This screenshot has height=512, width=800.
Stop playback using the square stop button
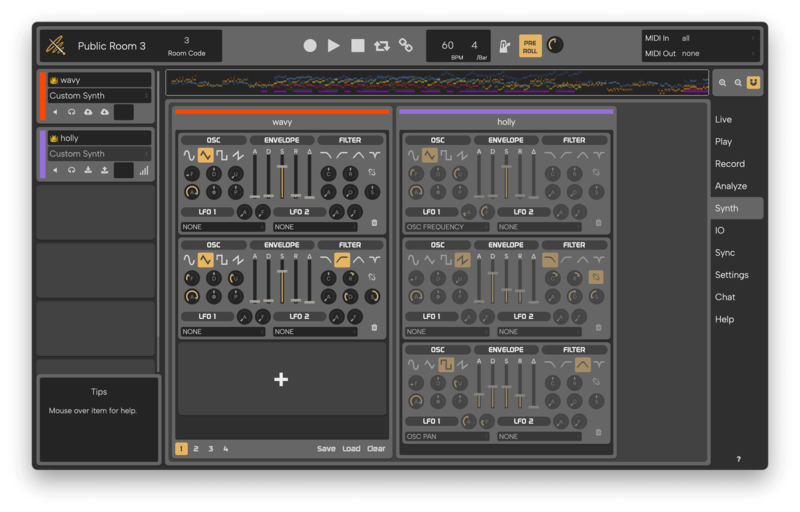pos(358,46)
